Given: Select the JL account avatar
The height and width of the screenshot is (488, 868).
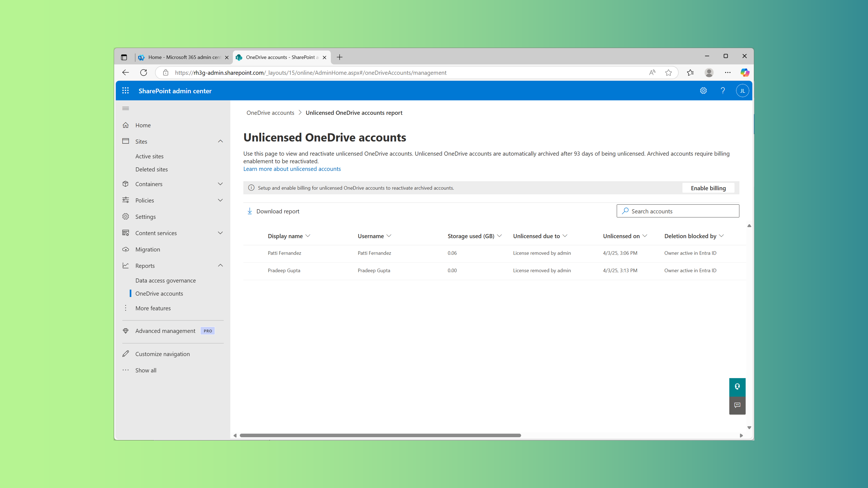Looking at the screenshot, I should click(742, 90).
